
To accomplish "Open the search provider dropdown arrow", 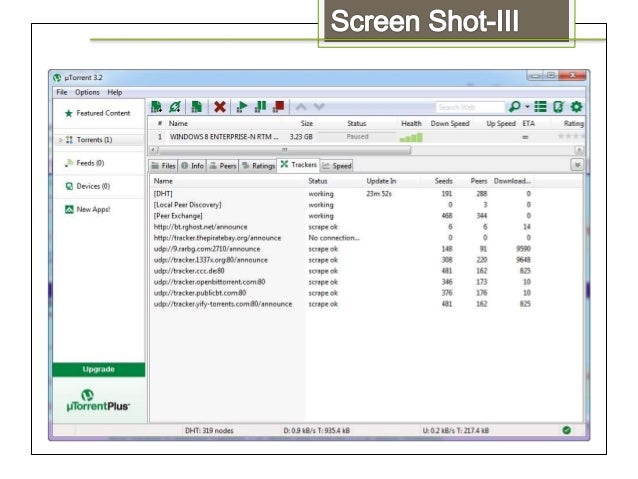I will (x=527, y=107).
